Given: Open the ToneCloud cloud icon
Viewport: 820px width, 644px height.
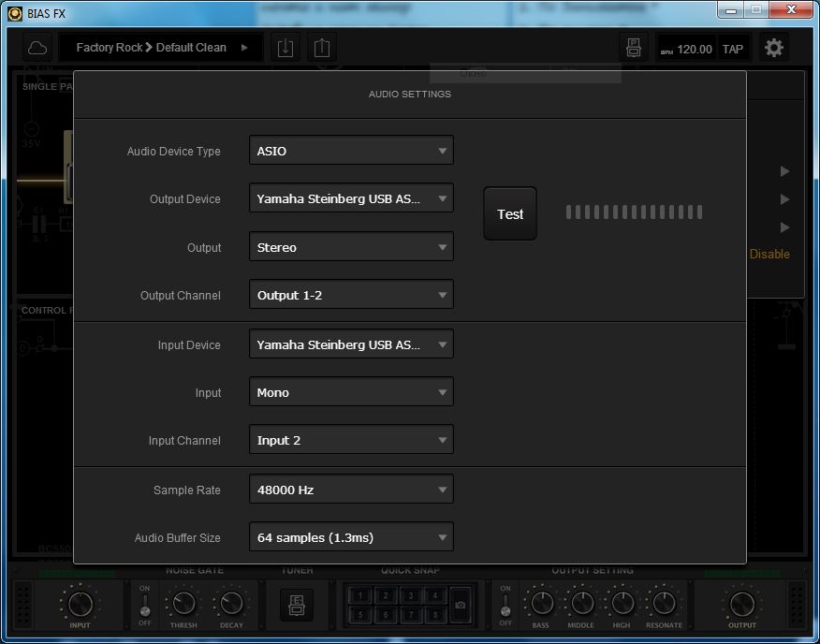Looking at the screenshot, I should pos(37,48).
